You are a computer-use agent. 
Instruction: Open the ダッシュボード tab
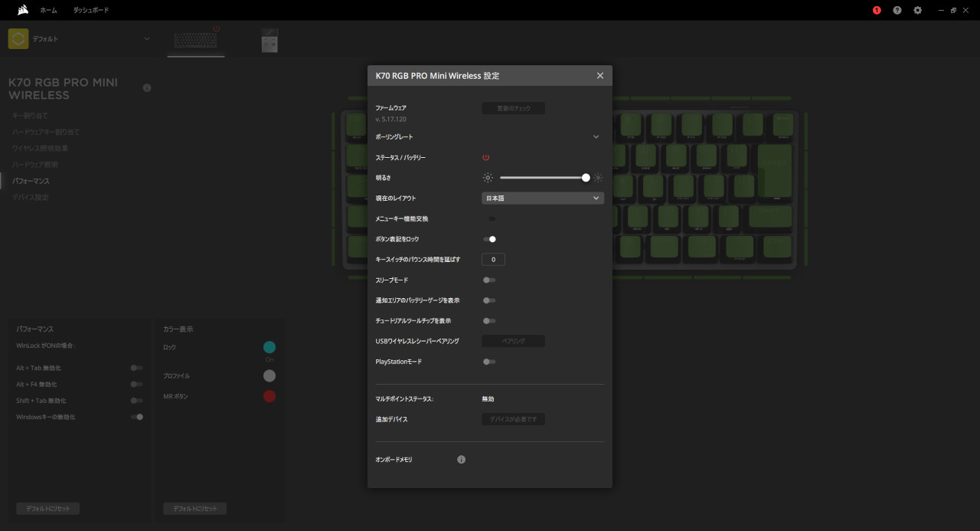(91, 11)
